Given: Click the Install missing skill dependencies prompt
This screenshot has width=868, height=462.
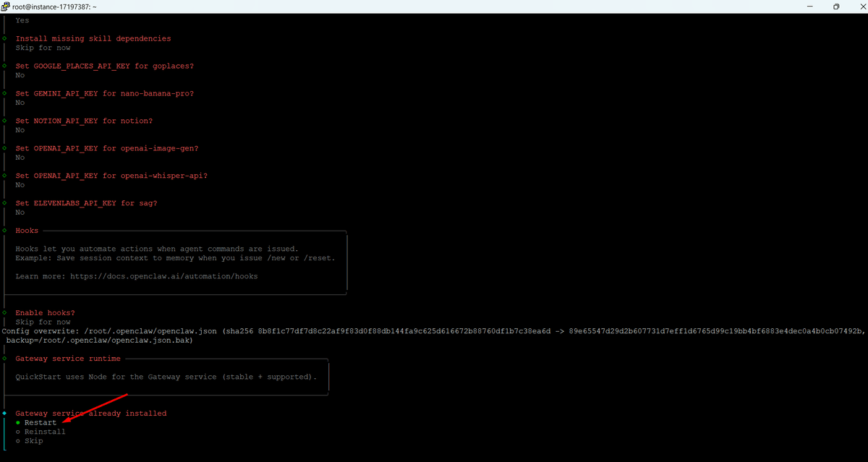Looking at the screenshot, I should pos(93,38).
